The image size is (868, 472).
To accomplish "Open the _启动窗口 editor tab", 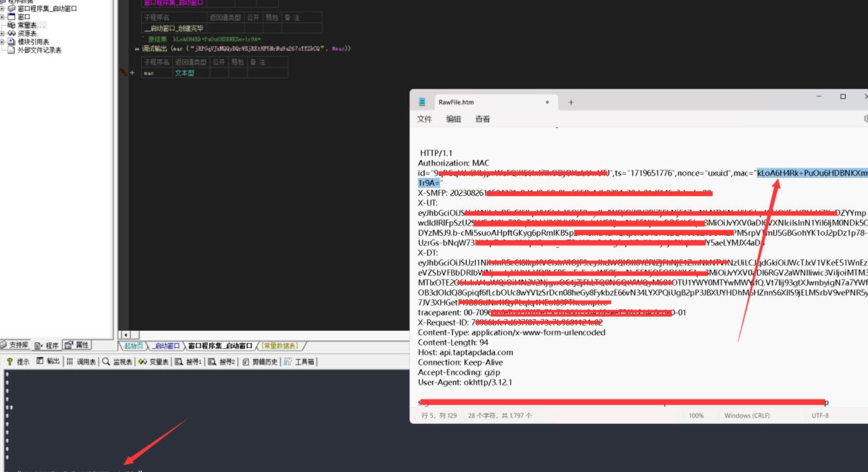I will [x=166, y=346].
